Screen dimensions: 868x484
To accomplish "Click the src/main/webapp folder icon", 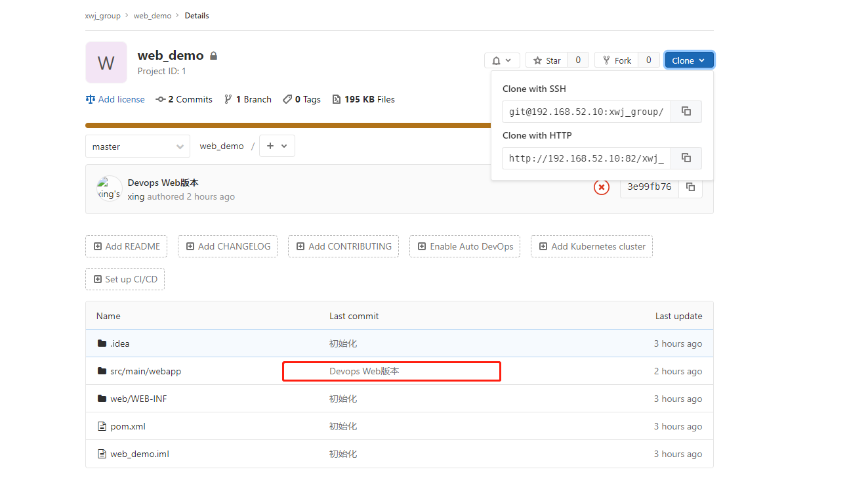I will coord(102,371).
